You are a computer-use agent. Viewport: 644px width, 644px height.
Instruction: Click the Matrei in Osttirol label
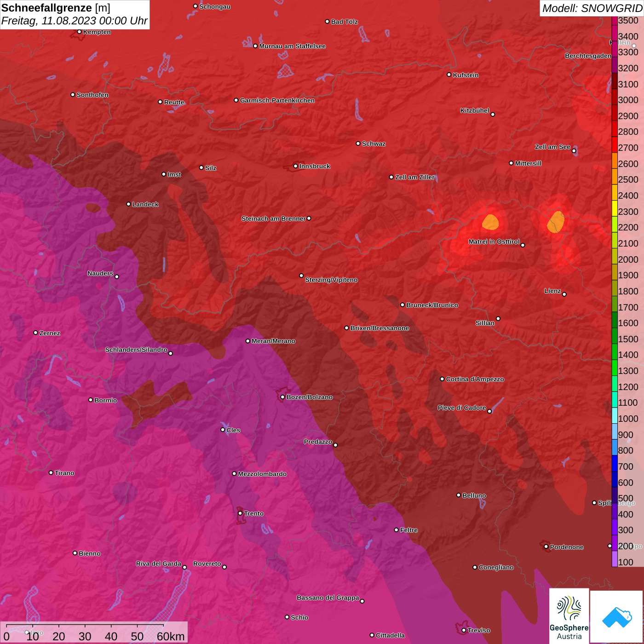click(494, 241)
